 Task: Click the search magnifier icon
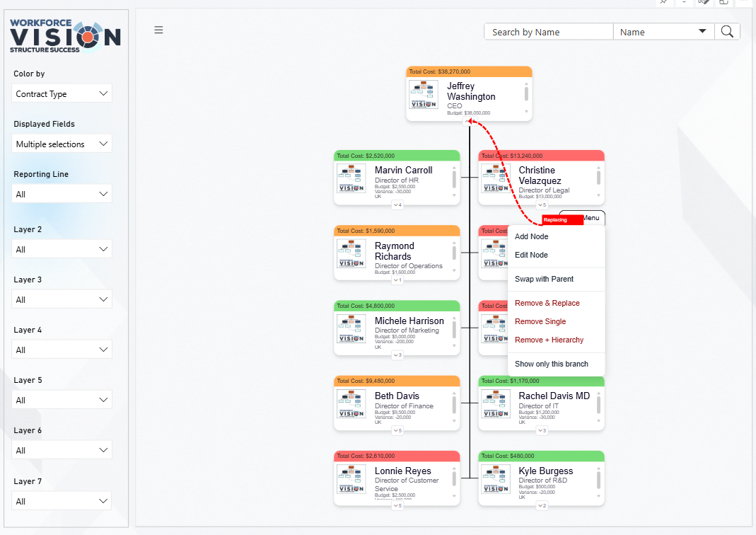point(727,32)
